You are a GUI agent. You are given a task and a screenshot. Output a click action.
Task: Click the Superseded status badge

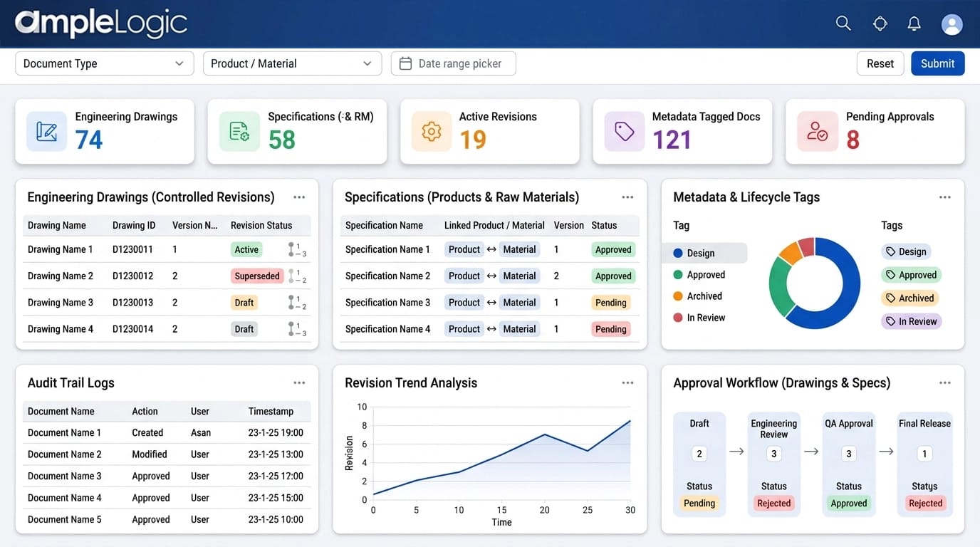point(257,276)
